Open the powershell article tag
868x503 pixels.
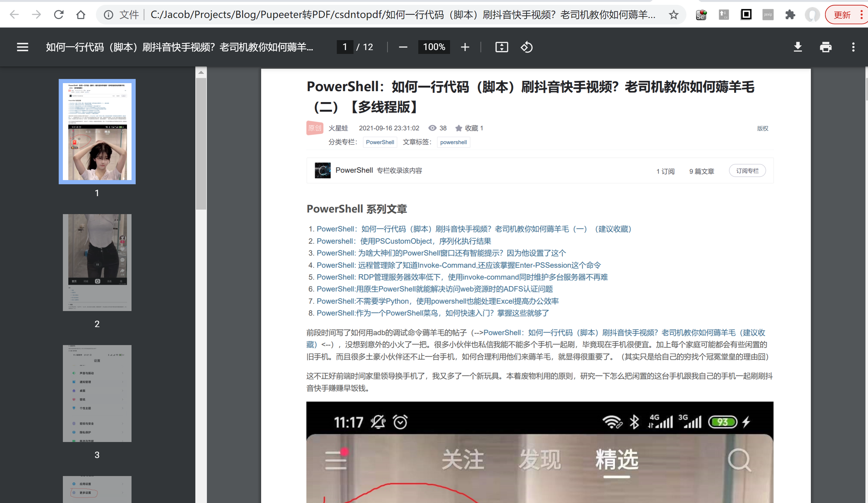453,142
